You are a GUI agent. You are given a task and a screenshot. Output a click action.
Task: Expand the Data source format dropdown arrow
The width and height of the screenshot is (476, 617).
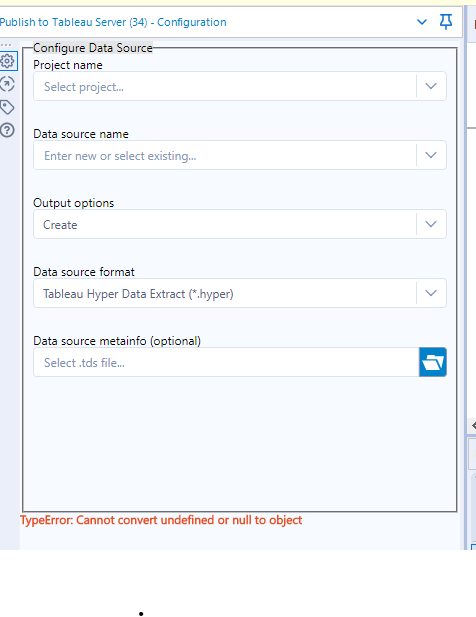pyautogui.click(x=431, y=293)
